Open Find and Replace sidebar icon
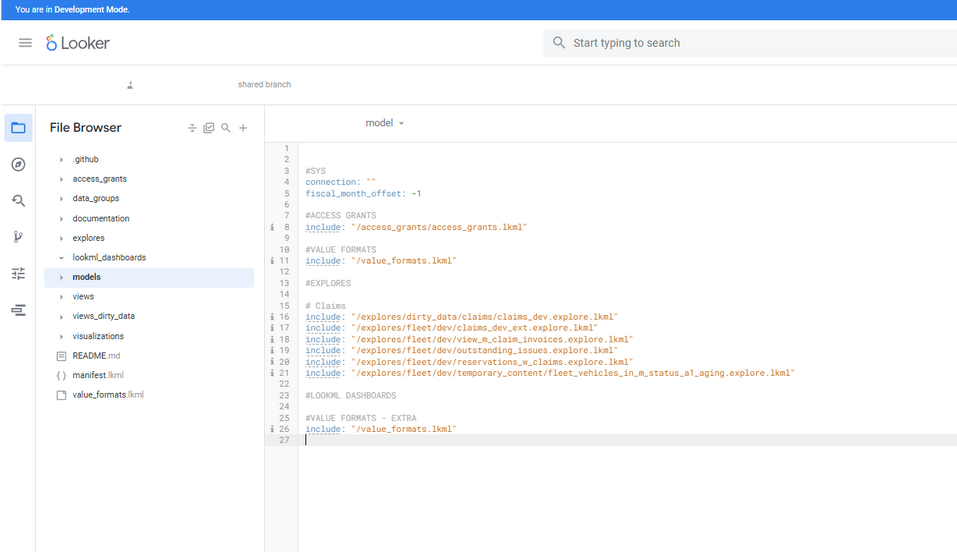The width and height of the screenshot is (957, 552). pos(18,200)
